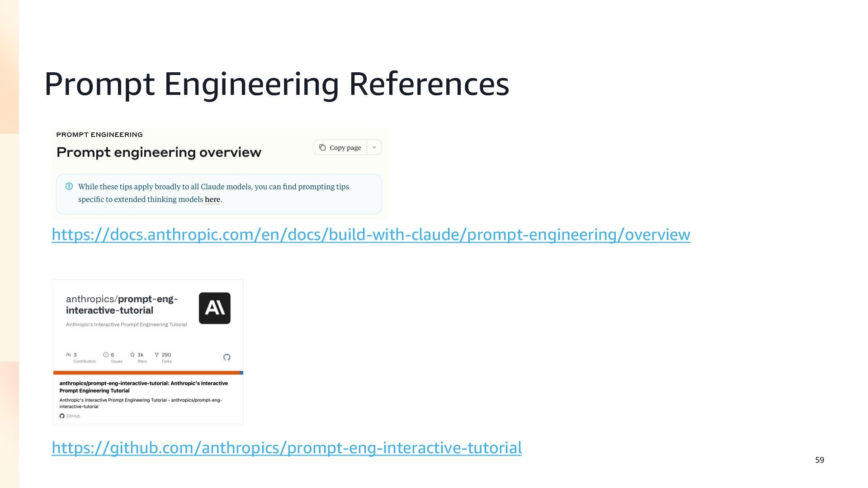Screen dimensions: 868x488
Task: Click the 'anthropics/prompt-eng-interactive-tutorial' repo title
Action: [122, 305]
